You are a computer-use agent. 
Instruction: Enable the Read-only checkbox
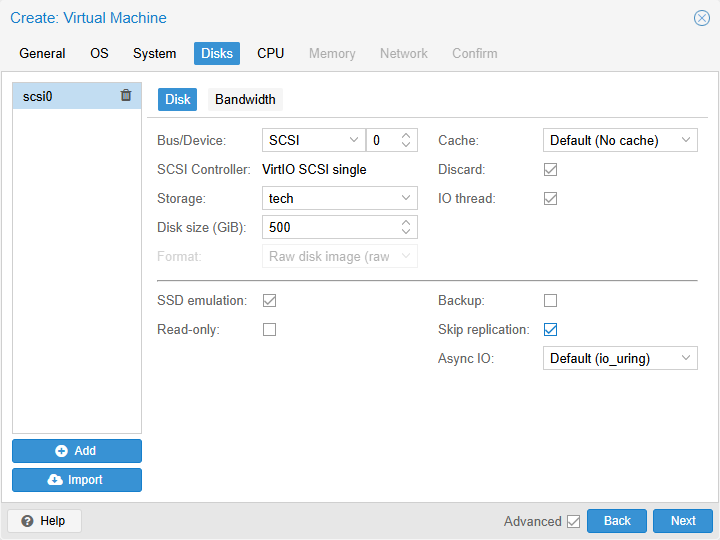tap(269, 329)
